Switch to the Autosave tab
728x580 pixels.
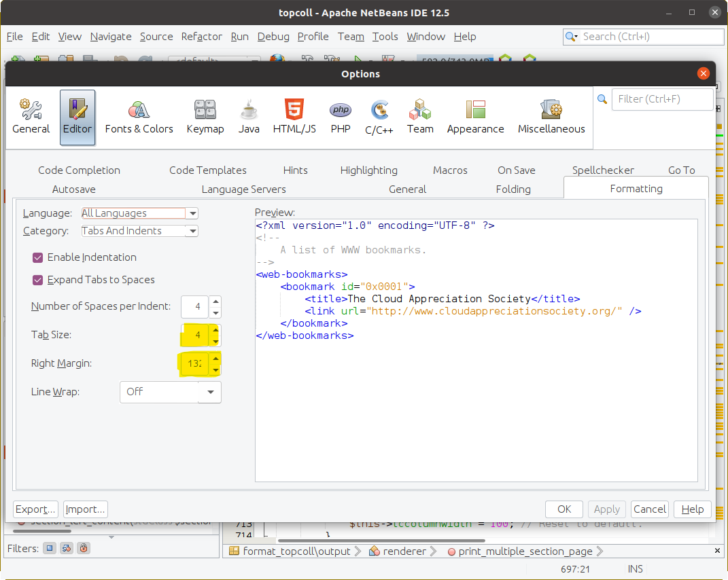pos(74,189)
